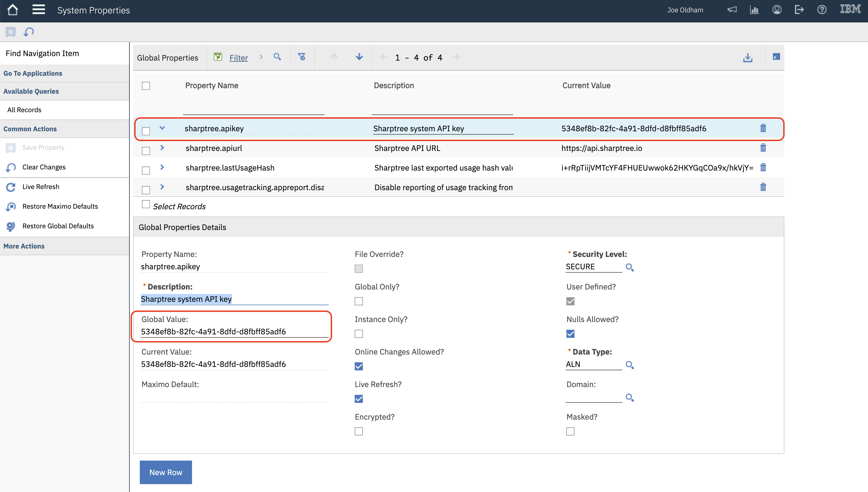Collapse the sharptree.apikey row details
Image resolution: width=868 pixels, height=492 pixels.
[x=162, y=128]
